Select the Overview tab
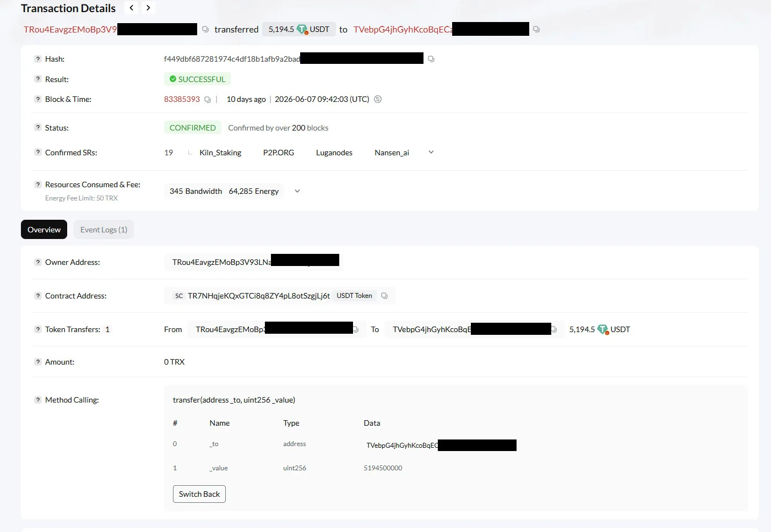This screenshot has height=532, width=771. pos(44,230)
